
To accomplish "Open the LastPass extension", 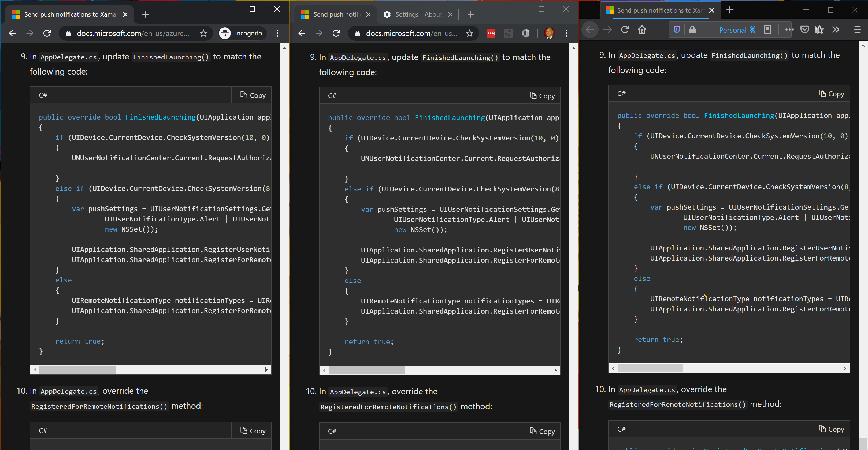I will point(491,33).
